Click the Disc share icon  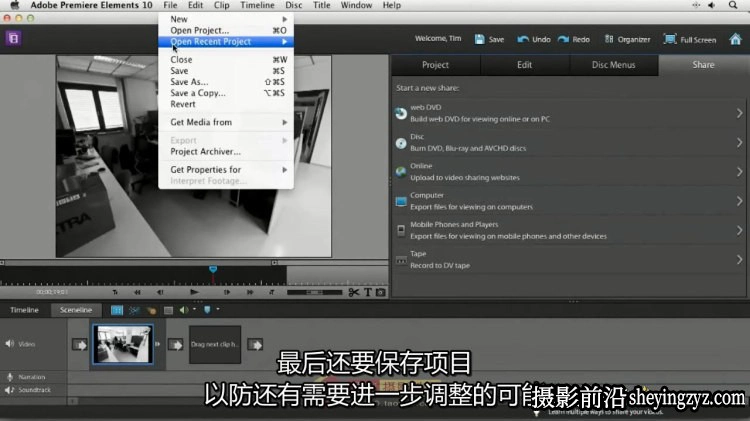click(x=401, y=143)
